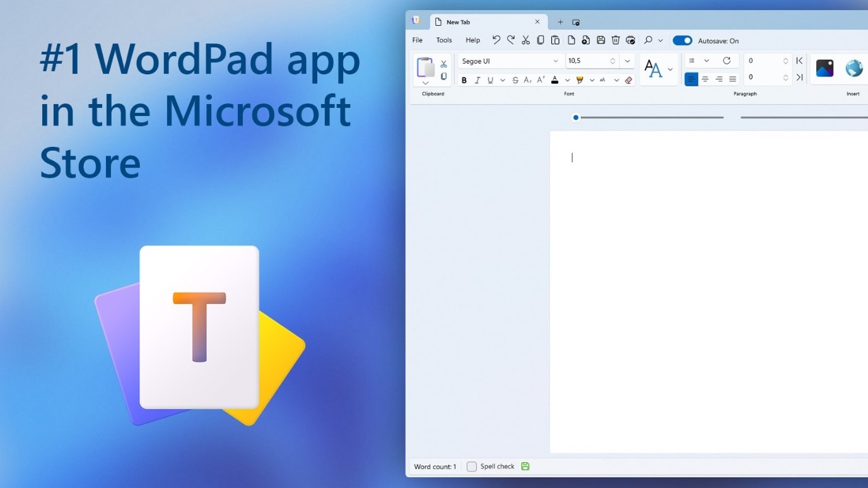The image size is (868, 488).
Task: Apply superscript formatting
Action: 541,80
